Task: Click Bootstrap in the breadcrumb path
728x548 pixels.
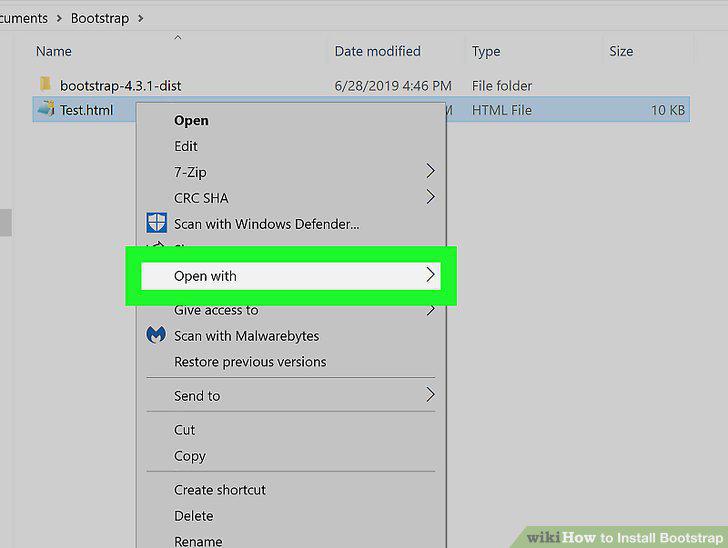Action: pos(100,18)
